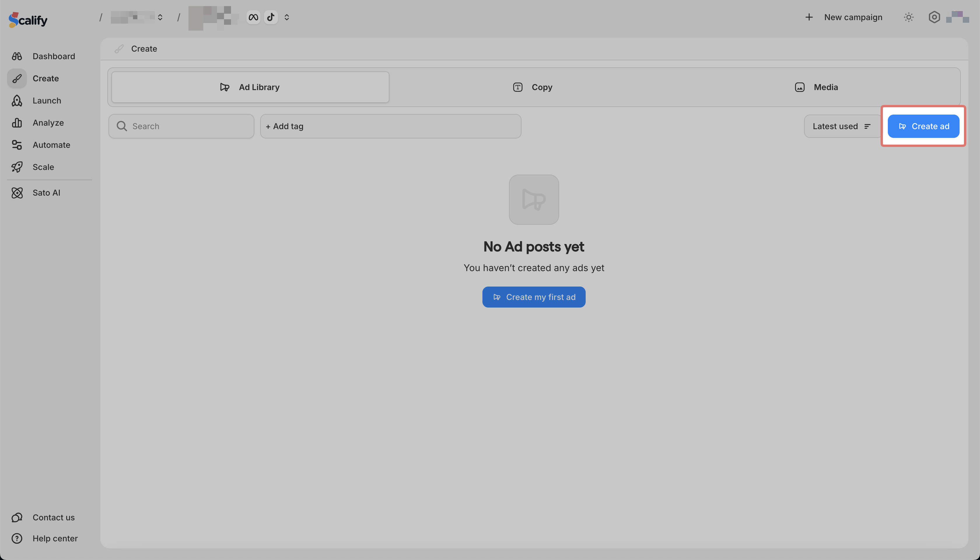980x560 pixels.
Task: Click Create my first ad button
Action: pyautogui.click(x=534, y=297)
